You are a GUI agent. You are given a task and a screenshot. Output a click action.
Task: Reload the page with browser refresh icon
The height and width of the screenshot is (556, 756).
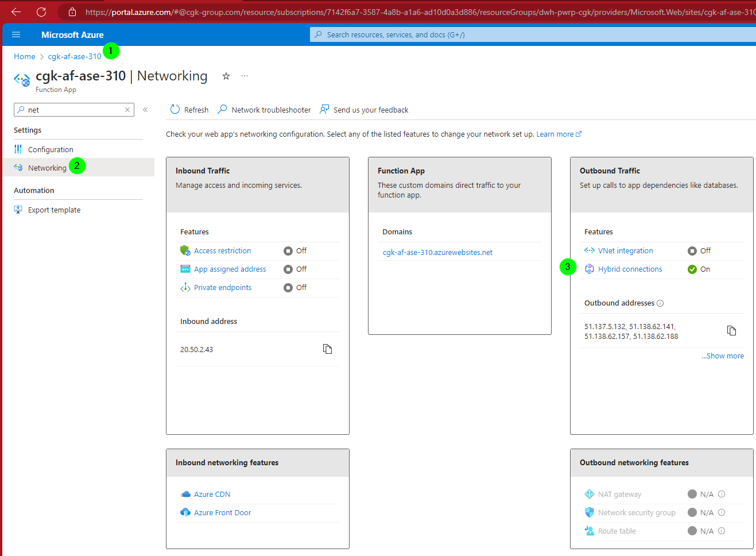41,11
